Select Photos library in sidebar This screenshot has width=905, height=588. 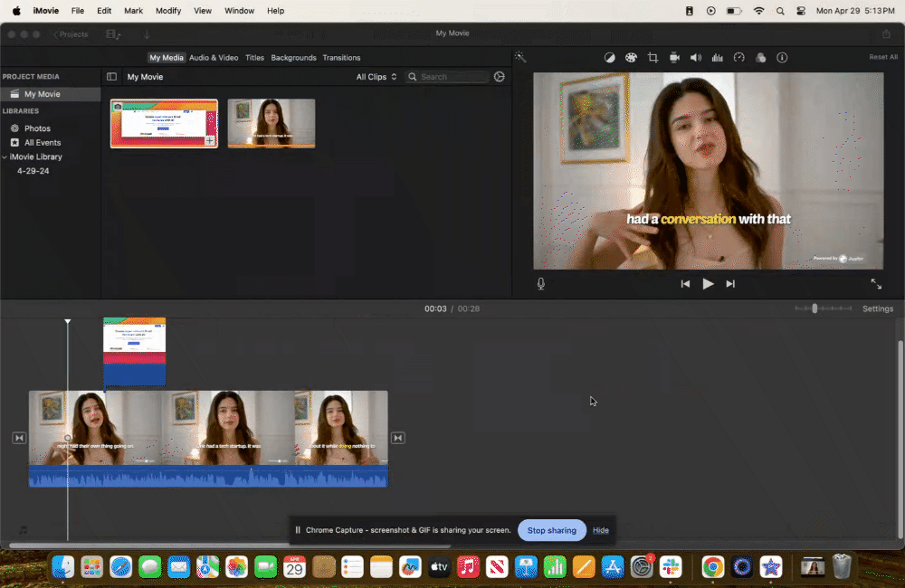coord(37,128)
